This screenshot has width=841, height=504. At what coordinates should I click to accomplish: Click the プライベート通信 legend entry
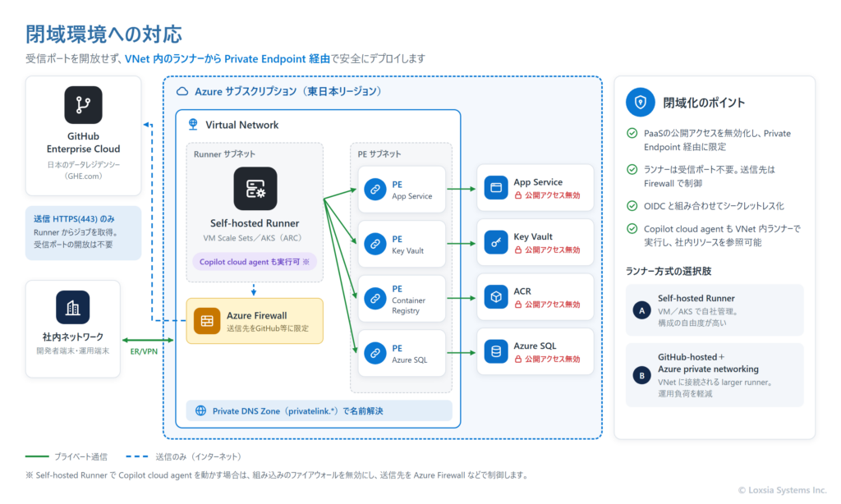[x=67, y=457]
